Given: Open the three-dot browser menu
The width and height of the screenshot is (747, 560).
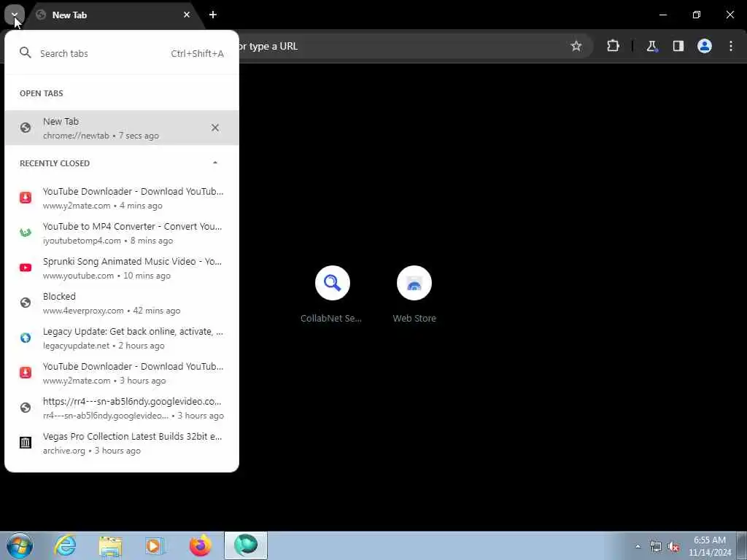Looking at the screenshot, I should click(x=731, y=46).
